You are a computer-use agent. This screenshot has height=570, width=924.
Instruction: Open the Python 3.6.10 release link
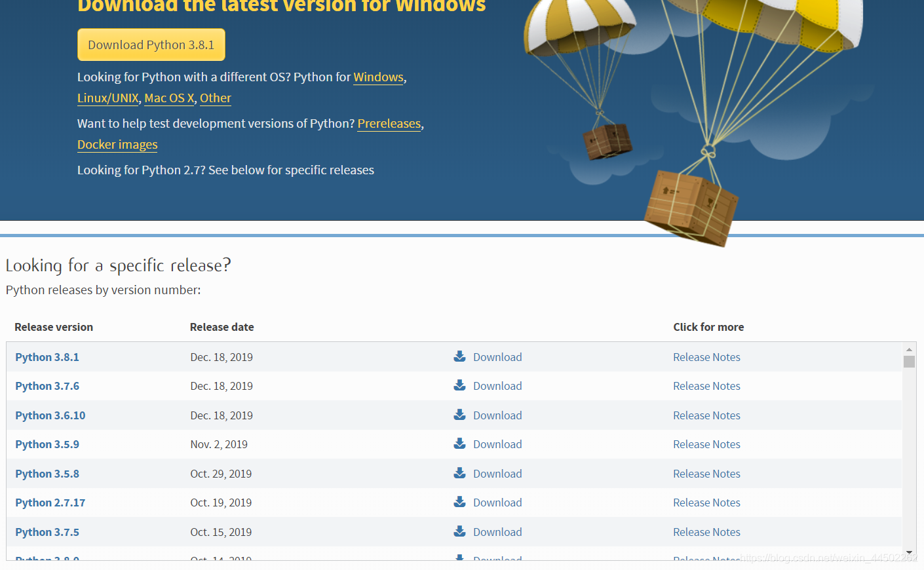(50, 415)
